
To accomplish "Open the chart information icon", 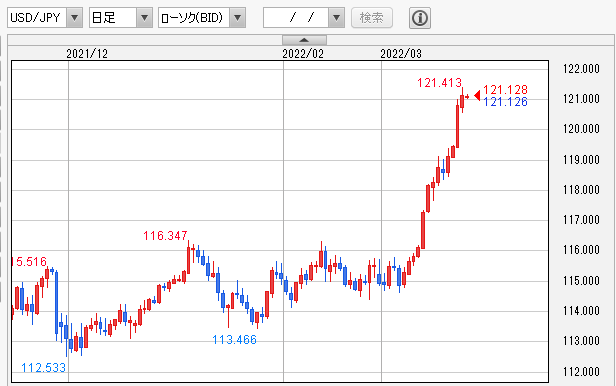I will (420, 18).
